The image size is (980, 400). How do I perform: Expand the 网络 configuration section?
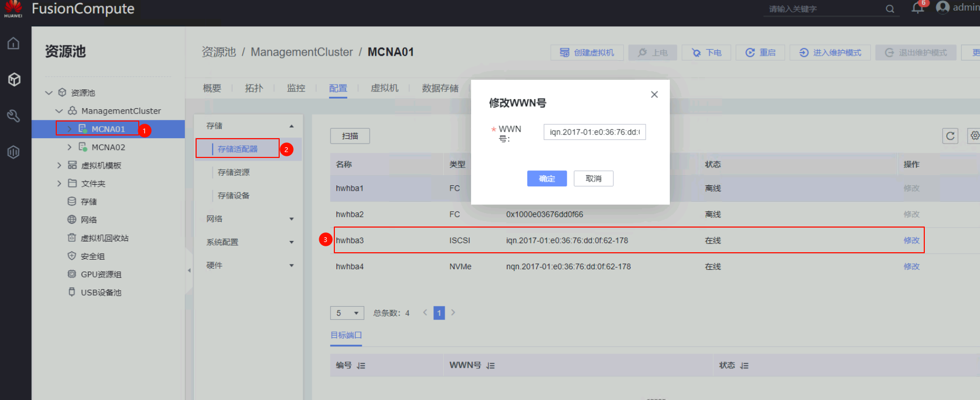tap(291, 219)
